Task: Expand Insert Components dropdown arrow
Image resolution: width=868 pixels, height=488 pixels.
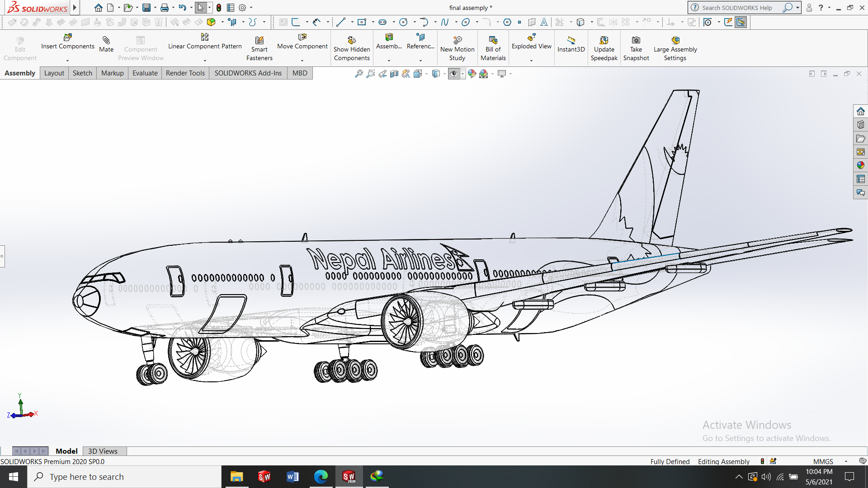Action: point(67,61)
